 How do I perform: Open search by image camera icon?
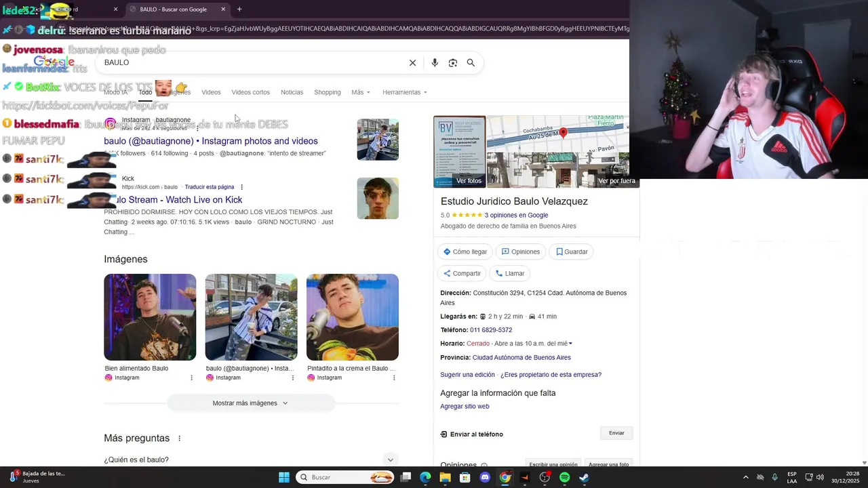click(453, 62)
